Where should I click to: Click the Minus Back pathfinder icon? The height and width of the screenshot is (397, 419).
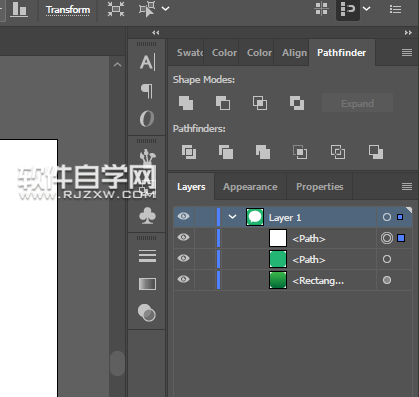tap(376, 152)
